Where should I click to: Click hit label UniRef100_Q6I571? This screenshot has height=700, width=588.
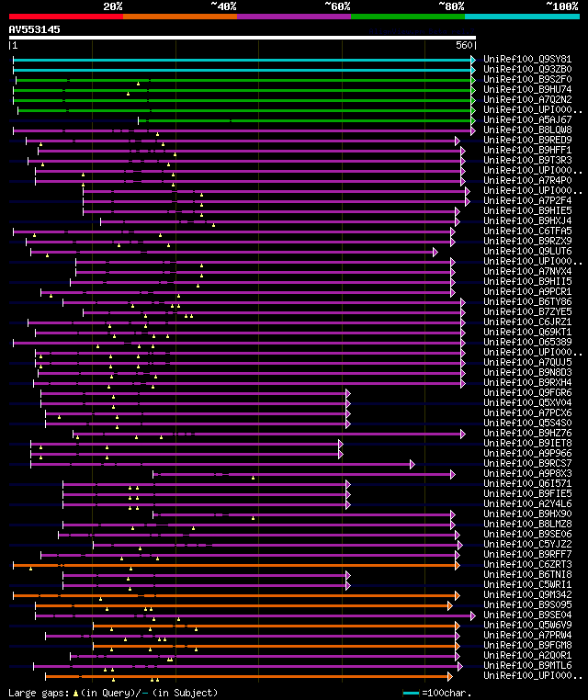pyautogui.click(x=527, y=483)
